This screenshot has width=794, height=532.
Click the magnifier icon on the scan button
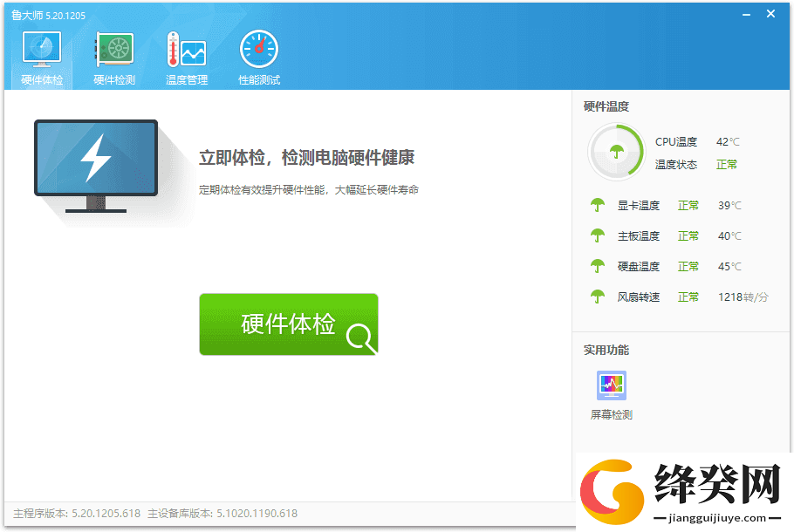361,338
